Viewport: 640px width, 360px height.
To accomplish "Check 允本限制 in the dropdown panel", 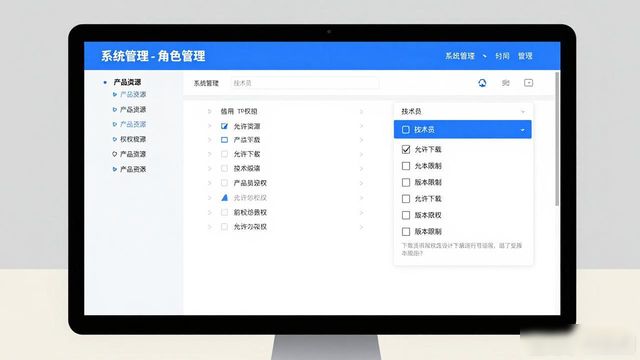I will tap(406, 166).
